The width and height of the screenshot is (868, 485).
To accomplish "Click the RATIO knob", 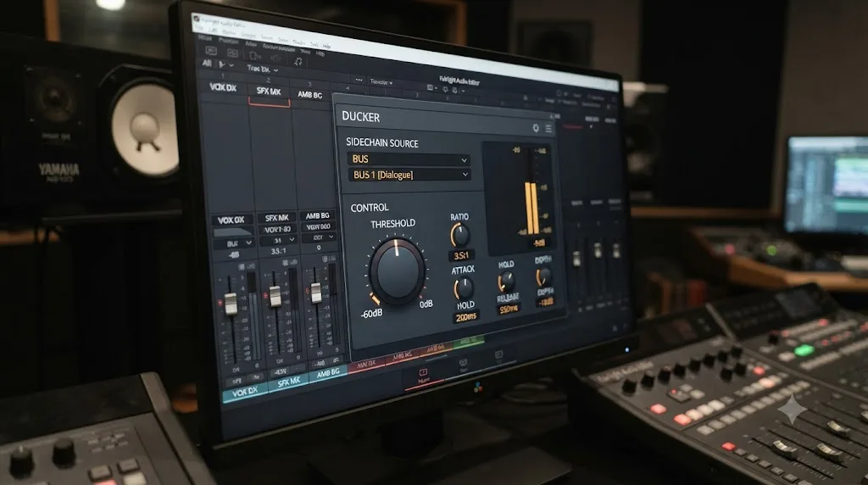I will coord(460,236).
